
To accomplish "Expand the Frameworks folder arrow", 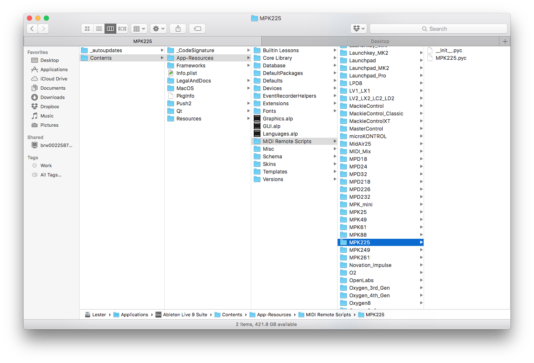I will [248, 65].
